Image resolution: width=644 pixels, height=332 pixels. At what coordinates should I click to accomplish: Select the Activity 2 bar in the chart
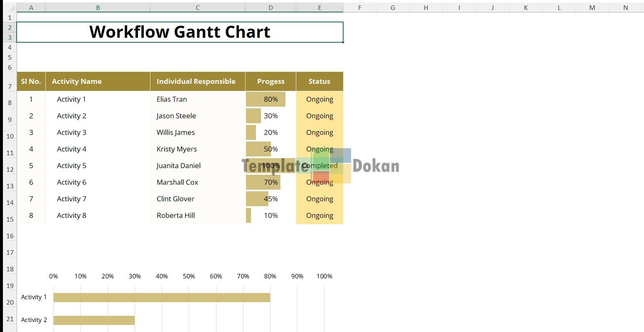[x=94, y=320]
